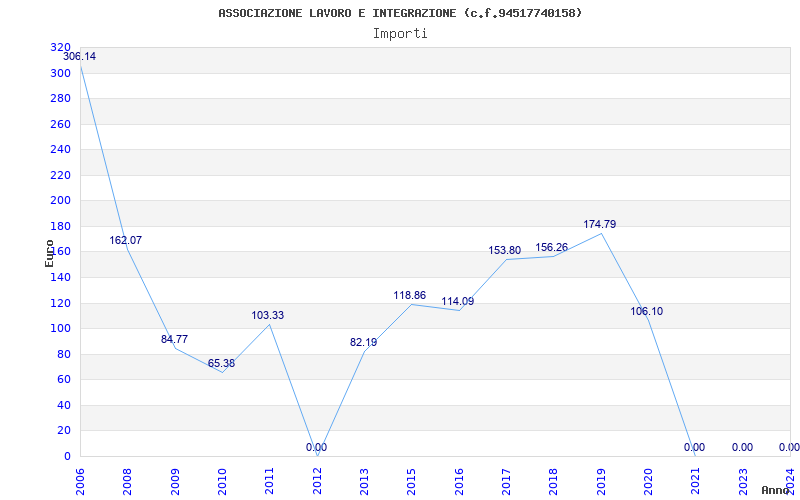Click the 153.80 value label

(505, 251)
